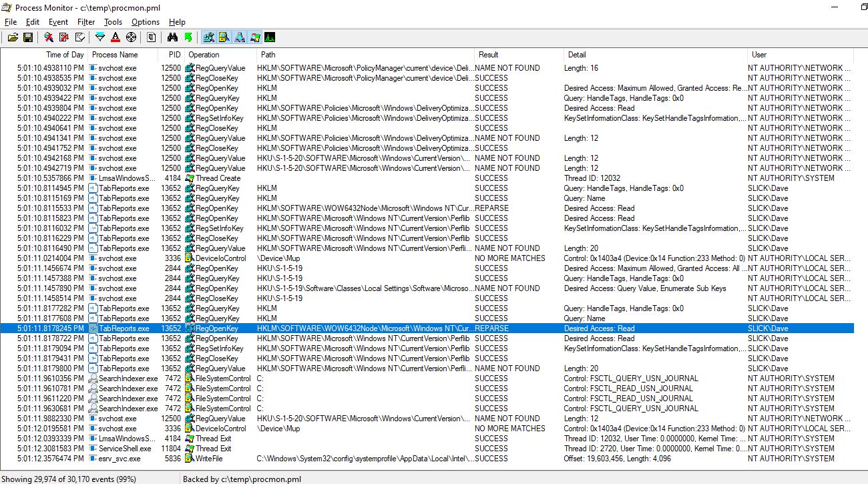
Task: Toggle Show Profiling Events graph icon
Action: pyautogui.click(x=270, y=37)
